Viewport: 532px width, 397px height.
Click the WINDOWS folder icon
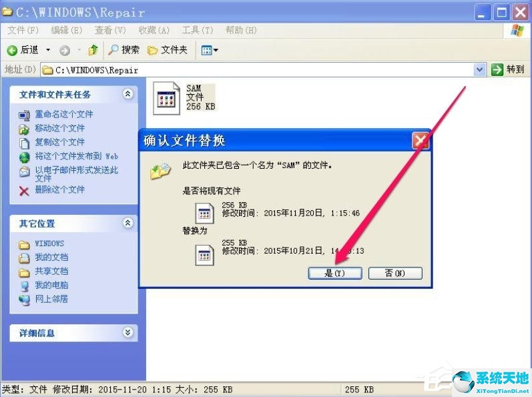tap(24, 245)
